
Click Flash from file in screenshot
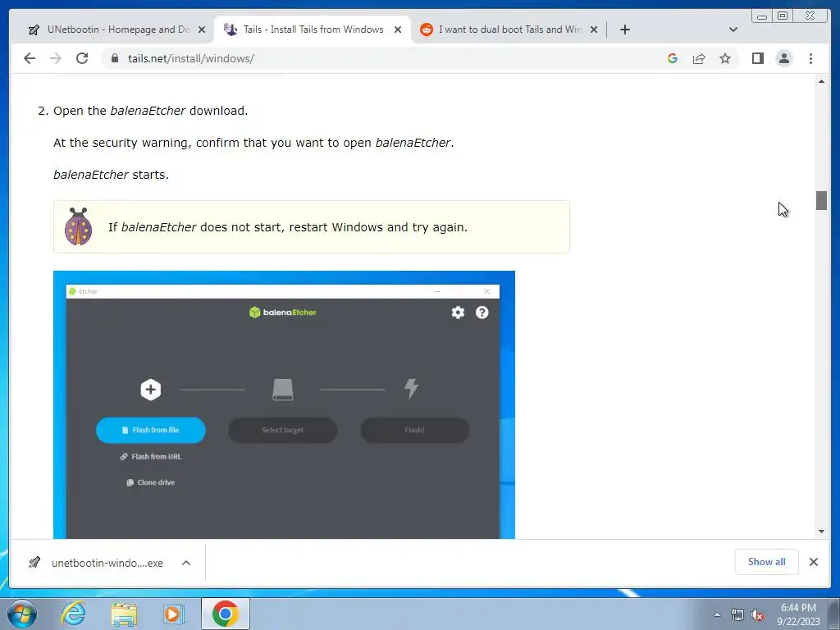pos(151,430)
